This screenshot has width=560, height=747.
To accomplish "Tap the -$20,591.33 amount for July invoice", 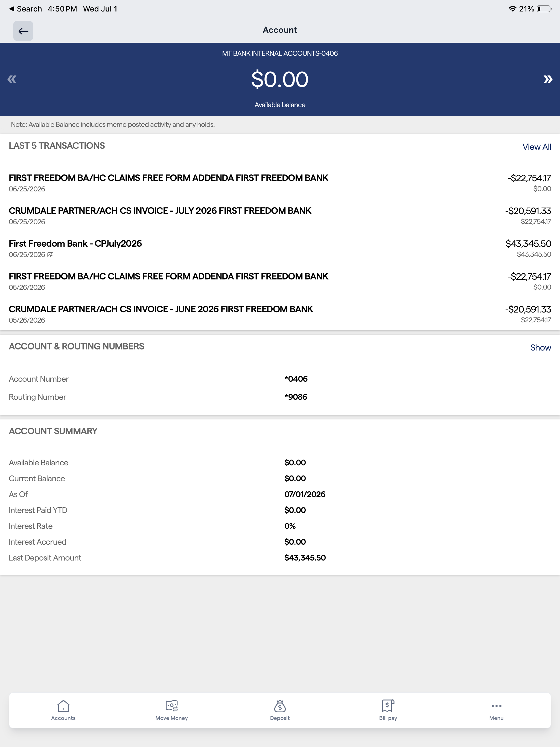I will click(528, 211).
